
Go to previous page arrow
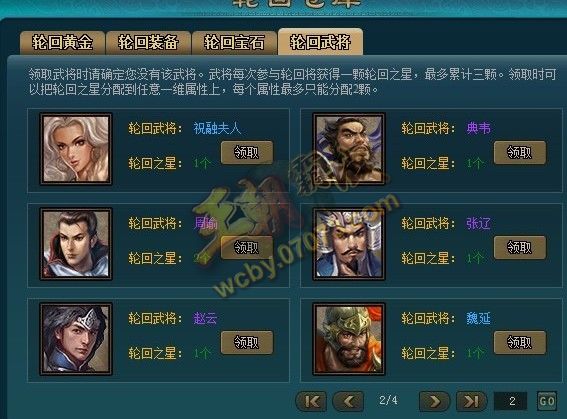click(348, 401)
